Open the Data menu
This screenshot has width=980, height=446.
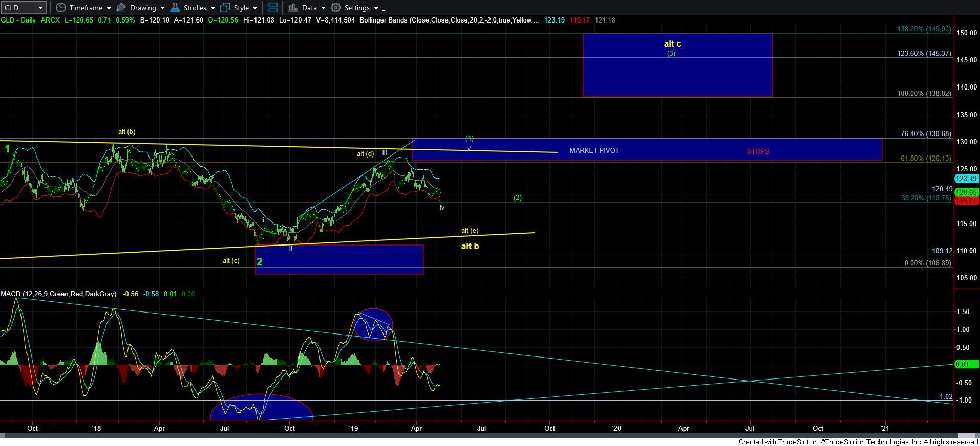pyautogui.click(x=309, y=8)
